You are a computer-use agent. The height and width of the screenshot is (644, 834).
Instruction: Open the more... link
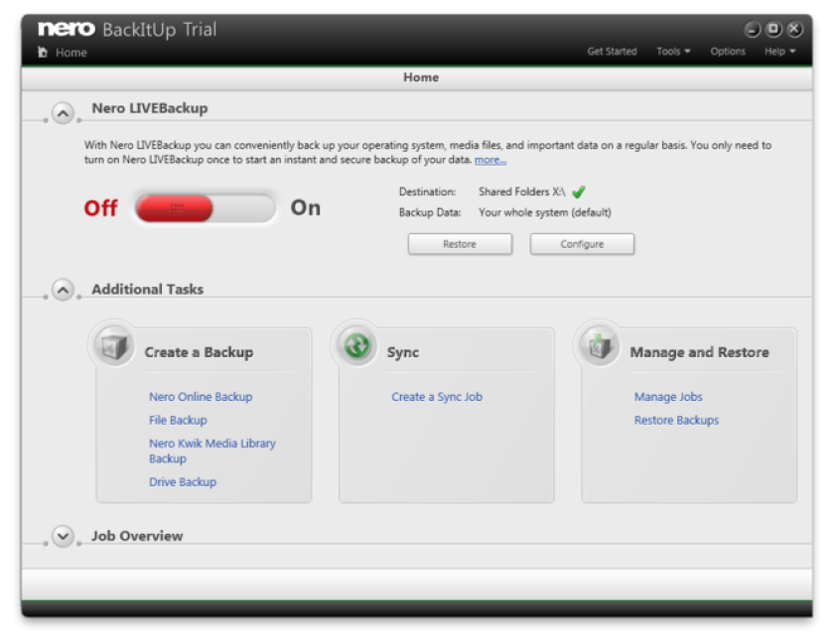click(489, 160)
